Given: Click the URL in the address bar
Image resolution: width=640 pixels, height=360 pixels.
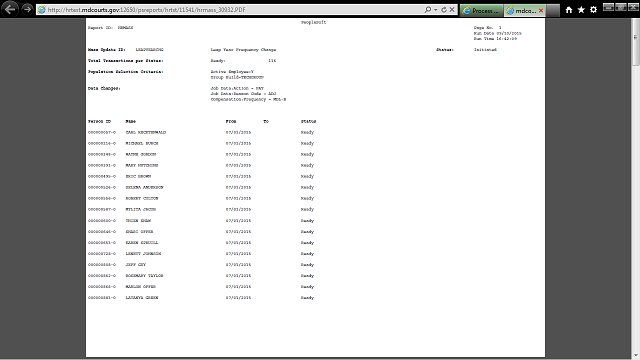Looking at the screenshot, I should [147, 9].
